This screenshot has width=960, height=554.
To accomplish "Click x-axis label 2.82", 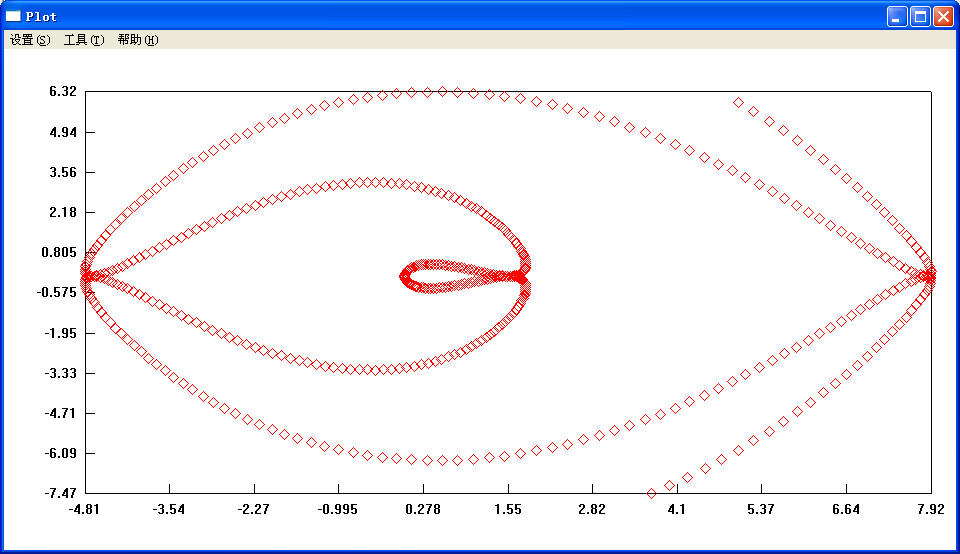I will point(592,509).
